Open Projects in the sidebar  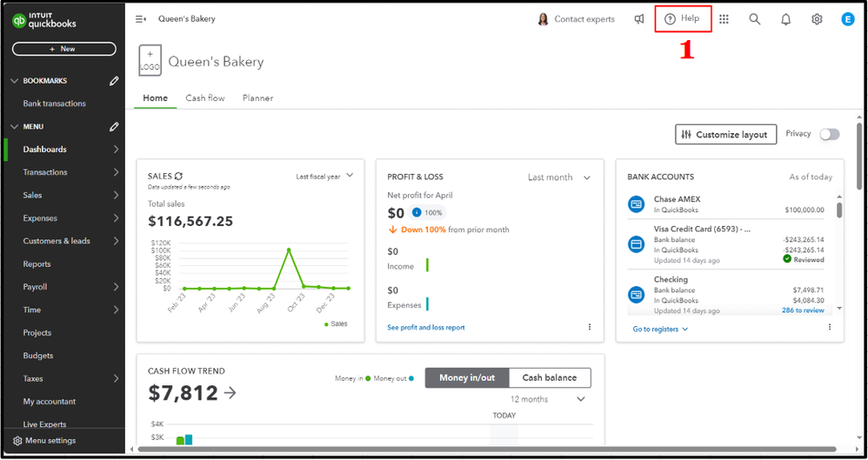pos(37,333)
